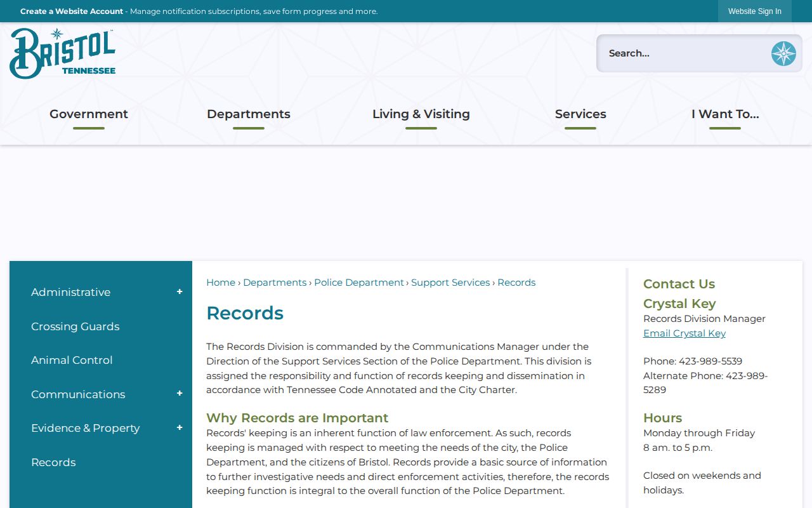The image size is (812, 508).
Task: Click the Home breadcrumb link
Action: click(x=221, y=283)
